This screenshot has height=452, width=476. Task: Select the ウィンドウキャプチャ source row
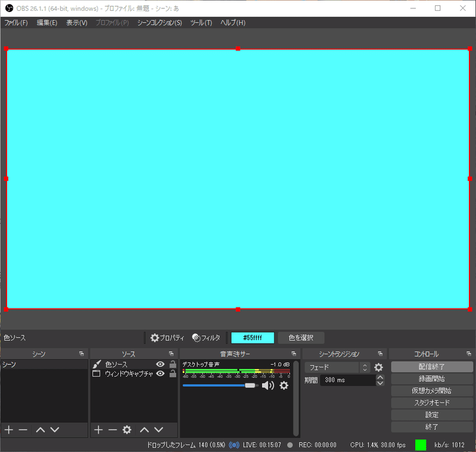coord(134,373)
